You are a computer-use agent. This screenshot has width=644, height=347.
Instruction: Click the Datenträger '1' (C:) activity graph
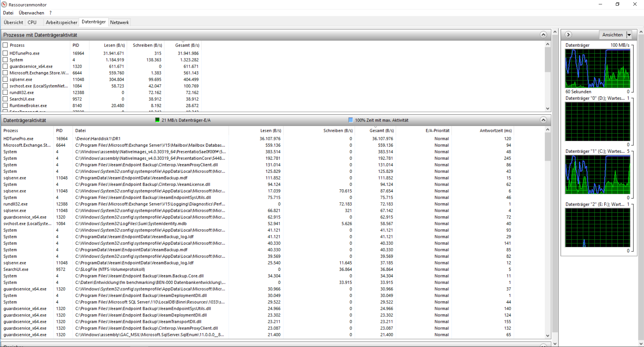tap(598, 175)
